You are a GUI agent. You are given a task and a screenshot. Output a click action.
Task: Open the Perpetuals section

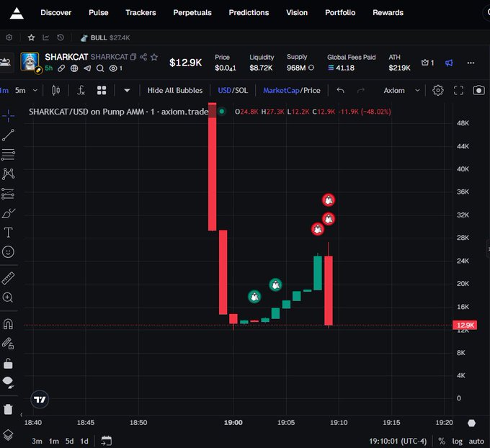point(192,13)
